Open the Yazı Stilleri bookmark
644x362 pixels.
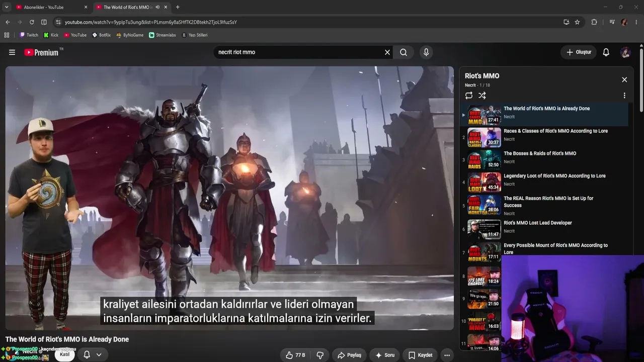click(x=194, y=35)
